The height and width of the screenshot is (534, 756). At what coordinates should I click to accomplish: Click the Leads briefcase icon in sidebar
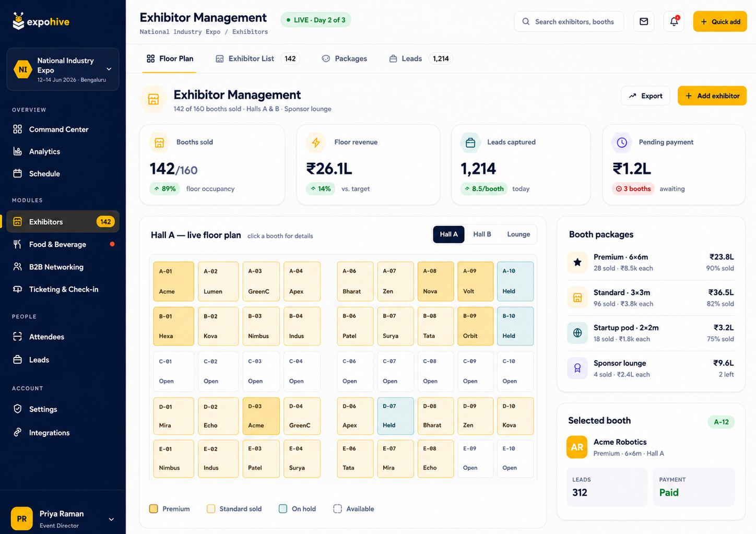tap(17, 360)
